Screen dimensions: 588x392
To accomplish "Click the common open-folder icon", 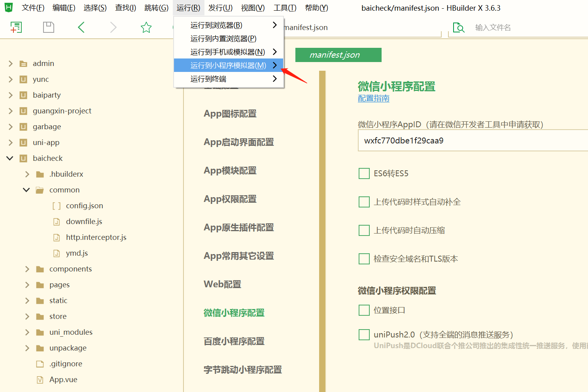I will click(40, 190).
